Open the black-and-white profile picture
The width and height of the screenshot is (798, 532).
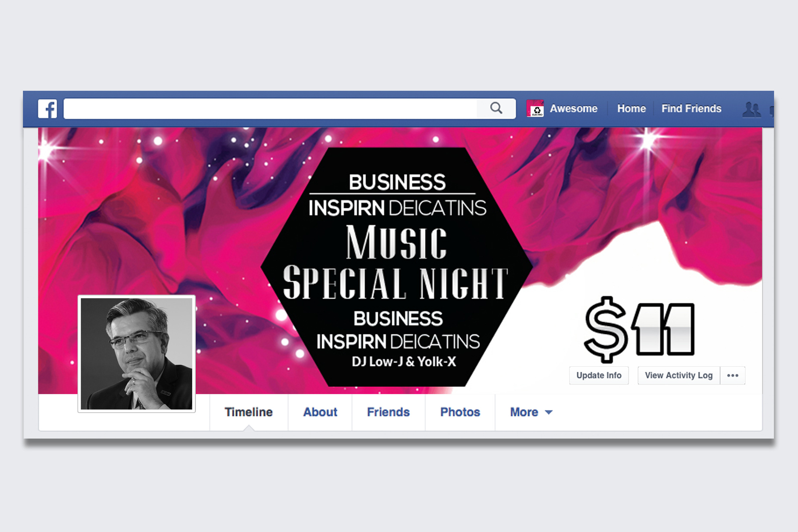pos(136,353)
